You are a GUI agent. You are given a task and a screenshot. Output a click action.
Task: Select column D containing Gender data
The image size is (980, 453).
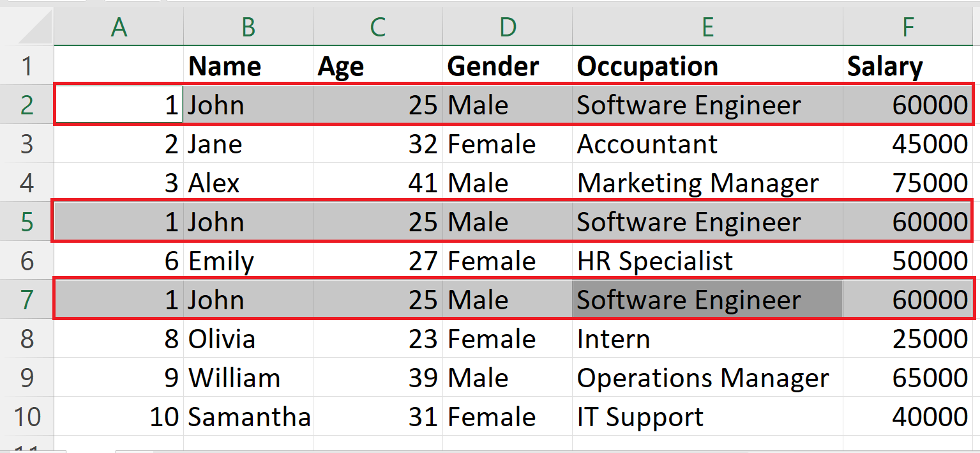click(x=507, y=27)
